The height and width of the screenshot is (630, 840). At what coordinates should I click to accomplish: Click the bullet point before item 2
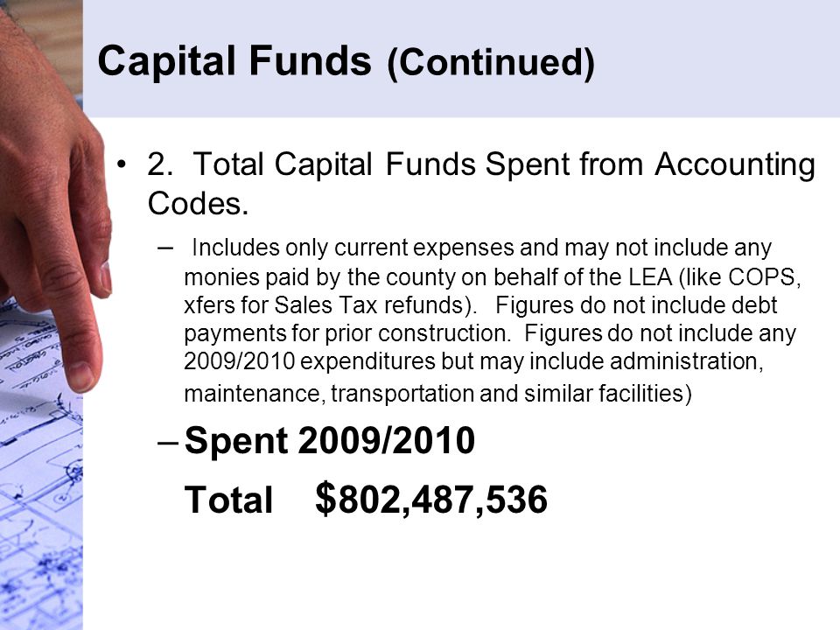click(123, 163)
